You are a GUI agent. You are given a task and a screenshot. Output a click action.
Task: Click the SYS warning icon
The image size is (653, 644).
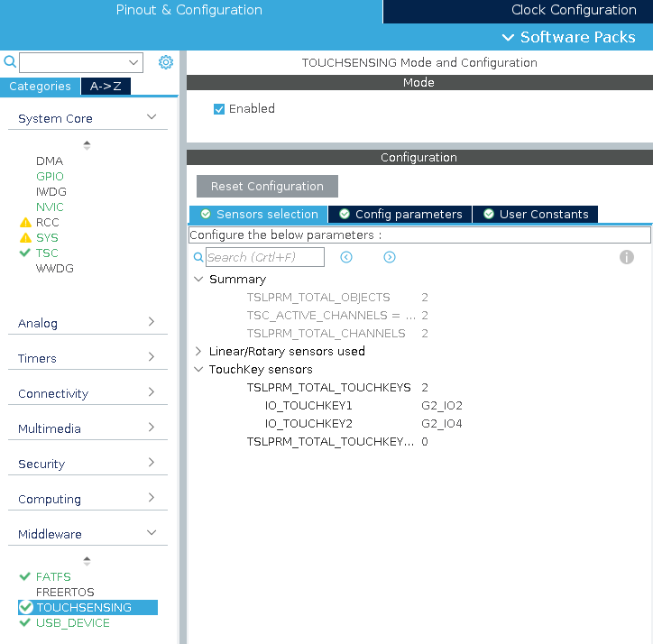pos(25,238)
